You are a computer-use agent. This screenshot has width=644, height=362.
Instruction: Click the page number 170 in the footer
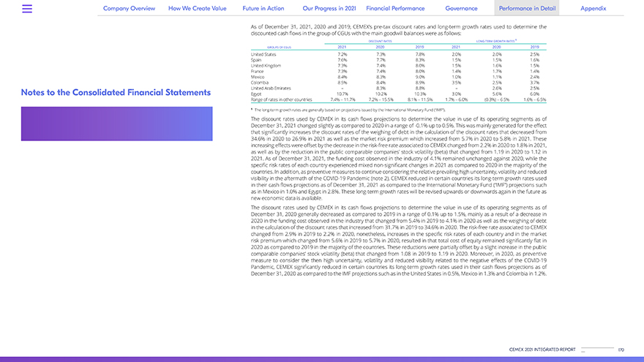pos(621,350)
